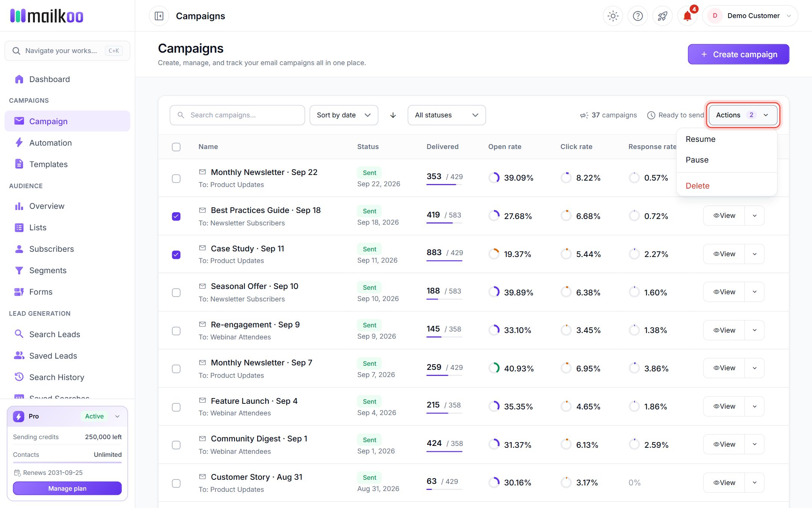This screenshot has height=508, width=812.
Task: Expand the Pro plan Active chevron
Action: pos(117,416)
